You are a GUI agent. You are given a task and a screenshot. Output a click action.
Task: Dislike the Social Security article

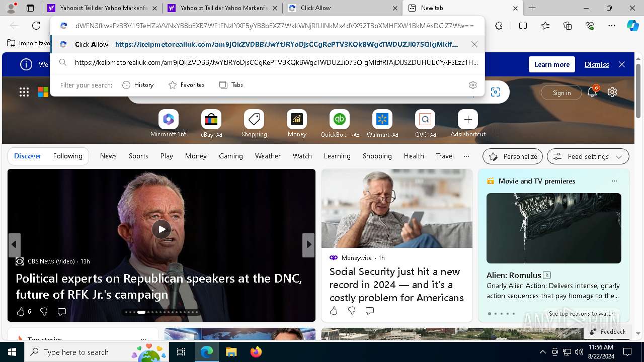352,311
